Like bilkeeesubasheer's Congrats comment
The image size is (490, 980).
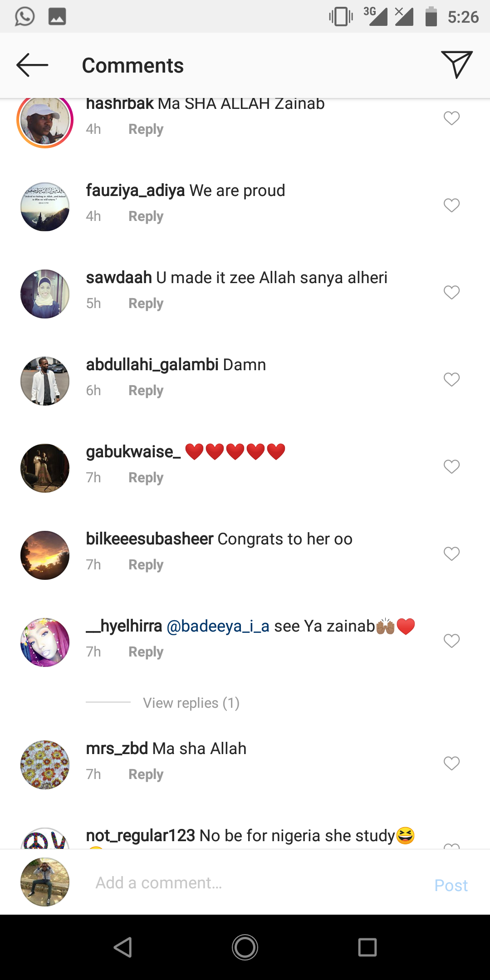451,554
